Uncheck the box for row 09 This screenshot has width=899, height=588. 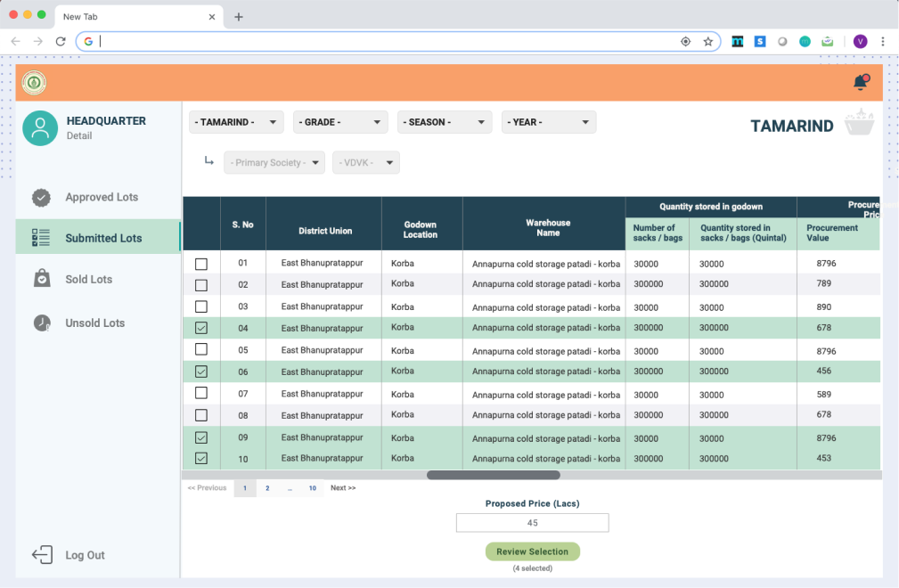coord(201,437)
